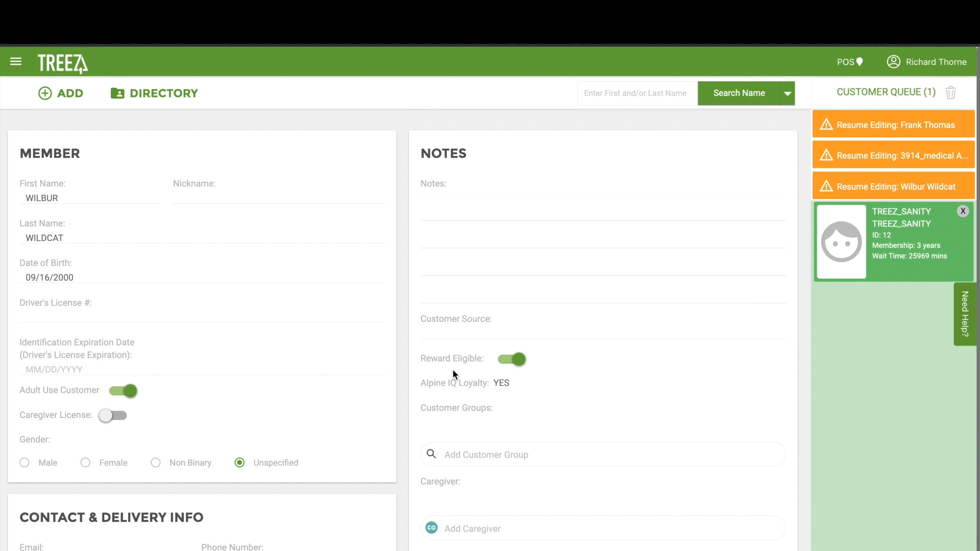
Task: Select the Female gender radio button
Action: click(x=85, y=463)
